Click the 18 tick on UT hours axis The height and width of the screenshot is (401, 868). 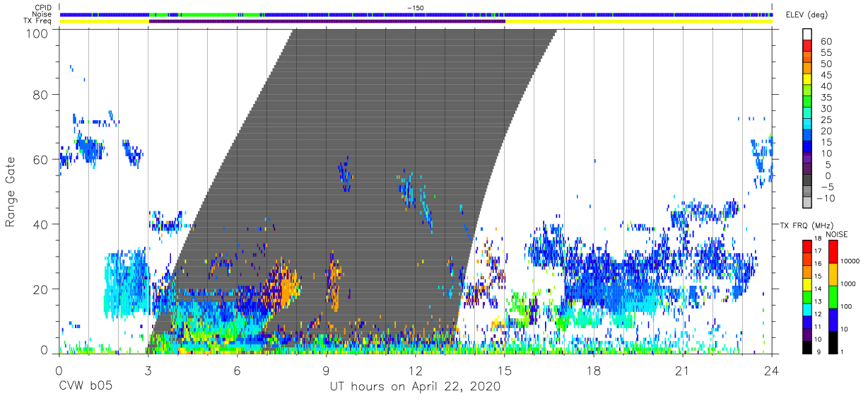(x=594, y=371)
